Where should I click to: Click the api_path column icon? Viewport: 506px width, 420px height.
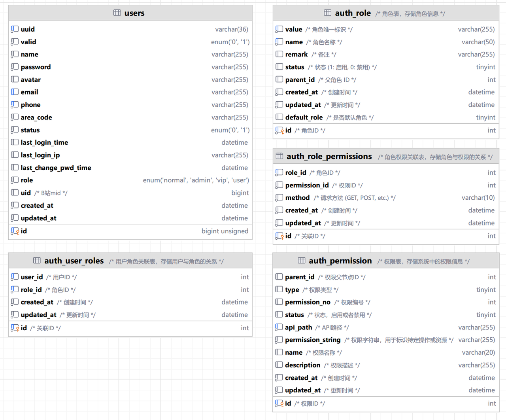[279, 327]
